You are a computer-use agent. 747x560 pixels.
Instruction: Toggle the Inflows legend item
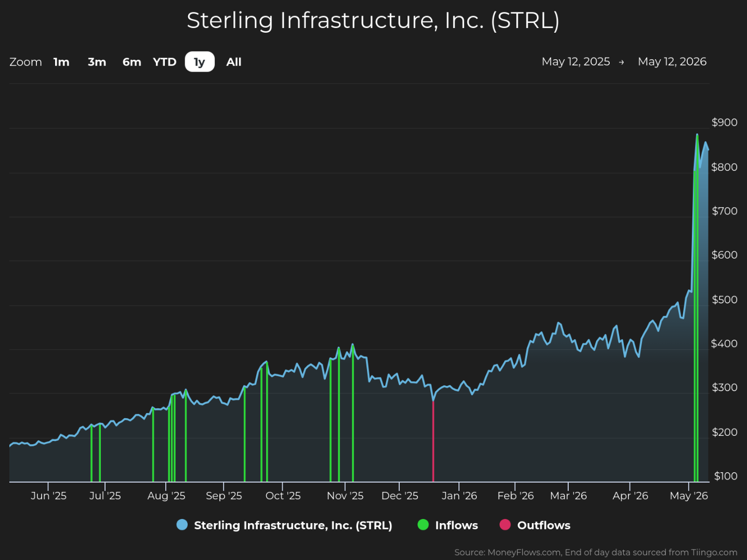(x=448, y=525)
